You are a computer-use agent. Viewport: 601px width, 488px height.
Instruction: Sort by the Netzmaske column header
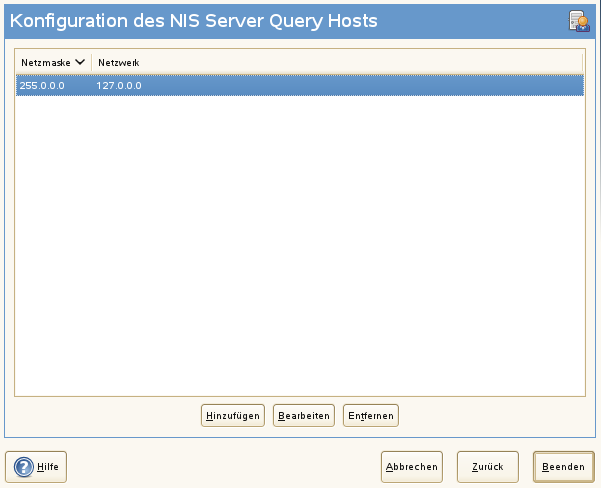point(46,63)
